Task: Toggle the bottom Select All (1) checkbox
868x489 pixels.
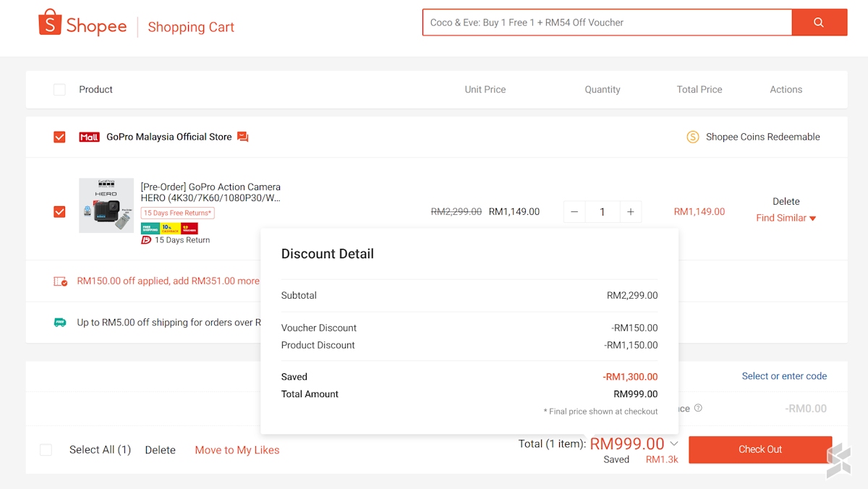Action: [46, 450]
